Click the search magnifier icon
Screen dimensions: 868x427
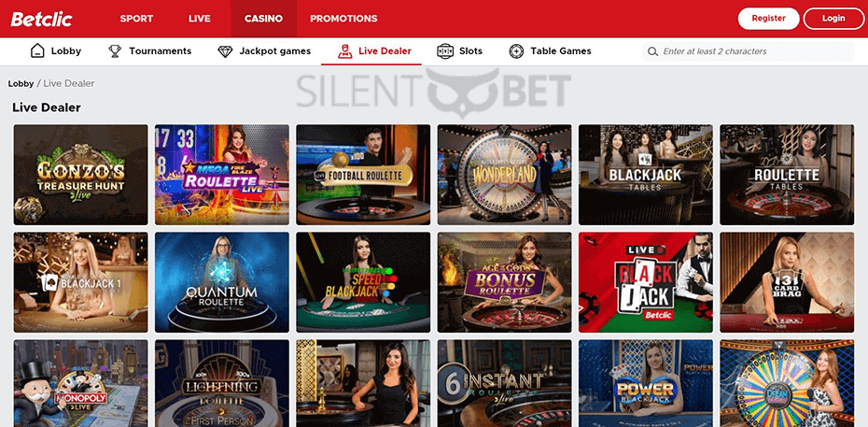[652, 51]
